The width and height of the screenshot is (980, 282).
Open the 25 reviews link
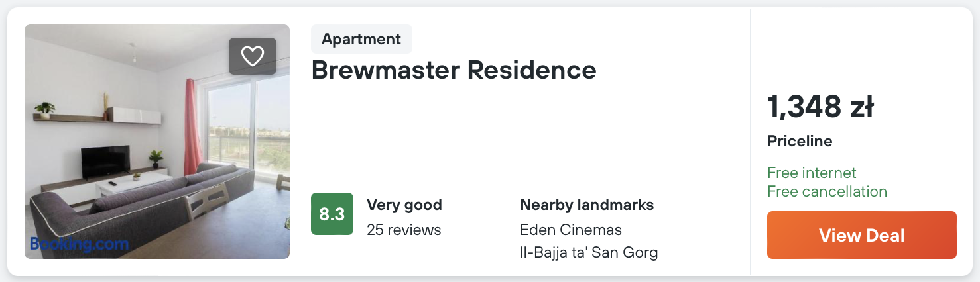[x=403, y=230]
